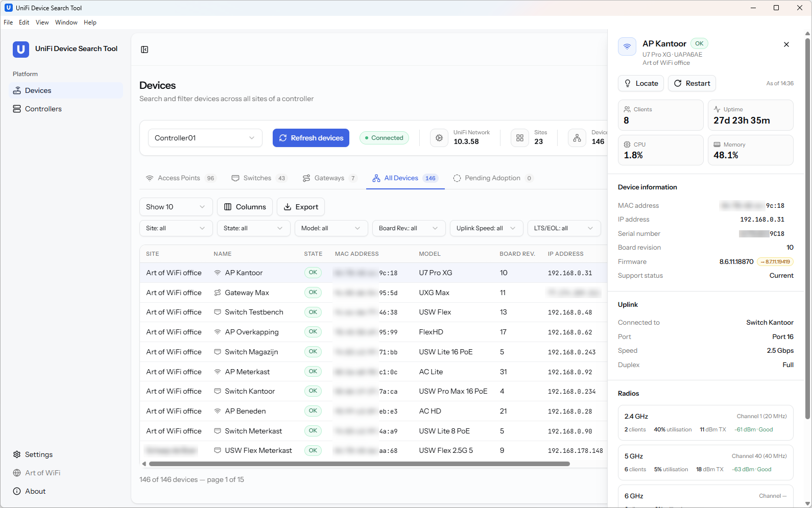Switch to the Pending Adoption tab
Screen dimensions: 812x508
[493, 178]
